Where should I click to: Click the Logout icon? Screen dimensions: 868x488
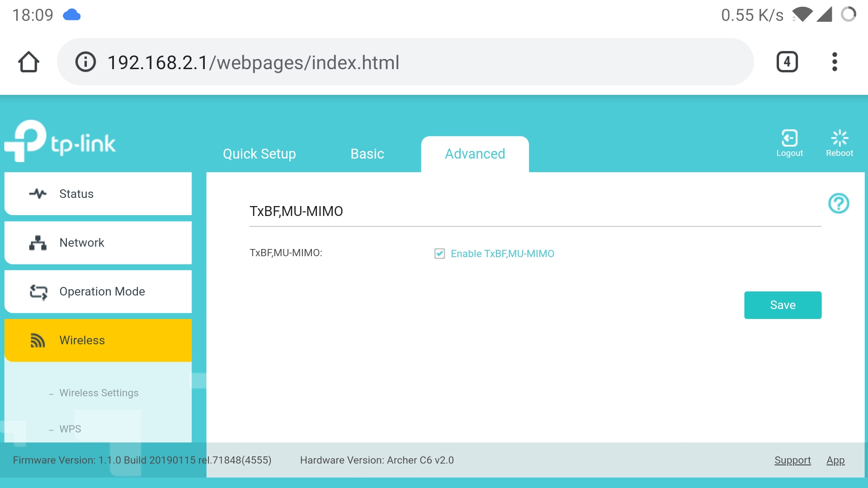coord(789,138)
